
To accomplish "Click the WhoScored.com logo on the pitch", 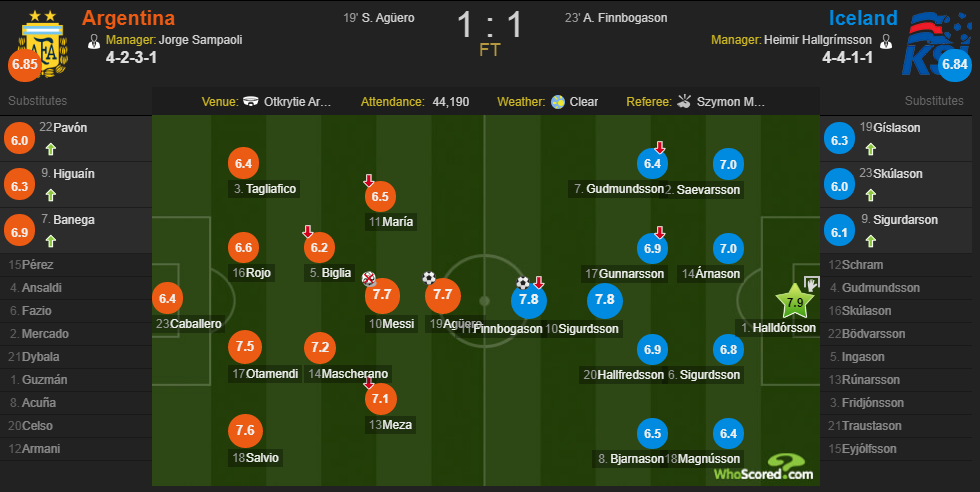I will (764, 468).
